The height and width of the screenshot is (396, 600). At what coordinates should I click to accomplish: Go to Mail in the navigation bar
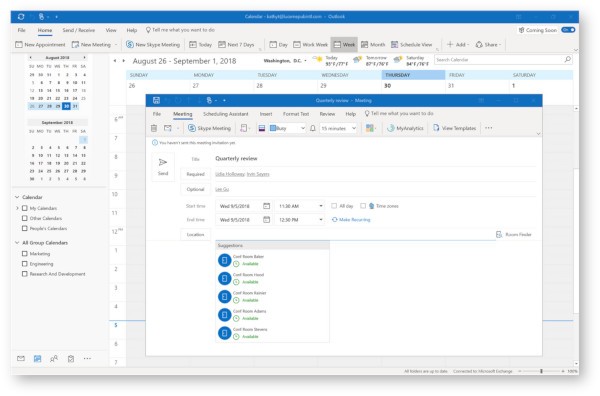pyautogui.click(x=21, y=359)
